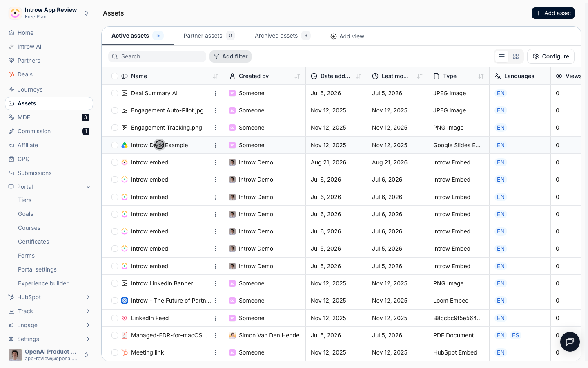The width and height of the screenshot is (588, 368).
Task: Select the Managed-EDR-for-macOS row checkbox
Action: click(115, 335)
